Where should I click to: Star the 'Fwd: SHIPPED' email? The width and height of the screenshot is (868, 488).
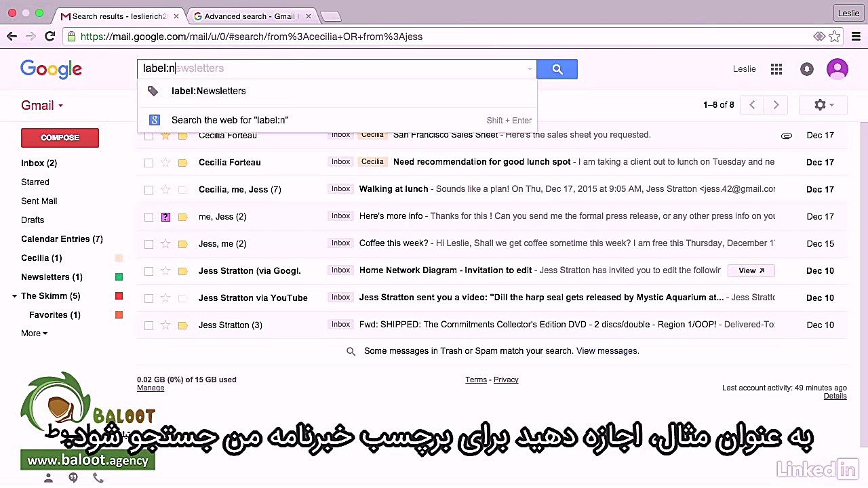pos(165,325)
